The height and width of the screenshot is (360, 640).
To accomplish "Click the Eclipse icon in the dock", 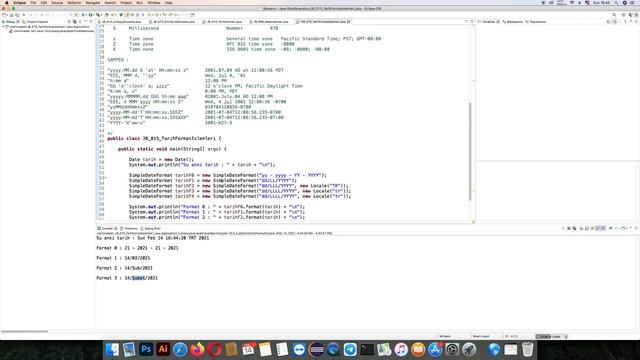I will coord(316,349).
